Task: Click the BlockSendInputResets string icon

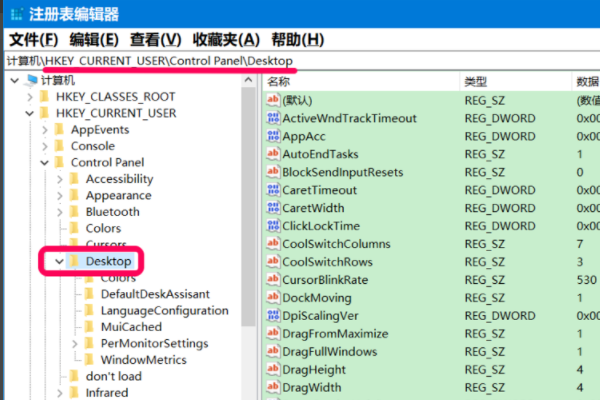Action: (273, 172)
